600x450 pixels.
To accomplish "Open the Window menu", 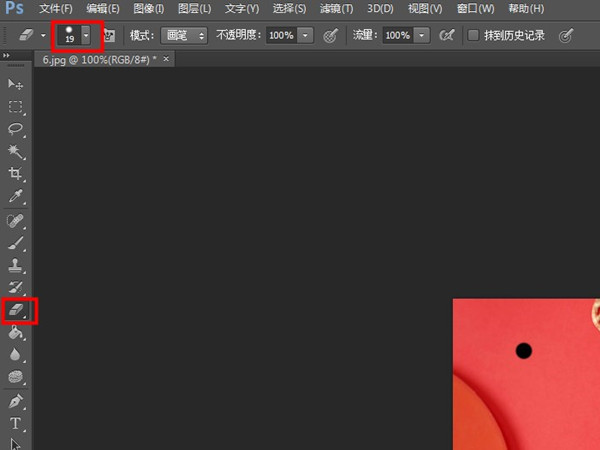I will pyautogui.click(x=475, y=8).
